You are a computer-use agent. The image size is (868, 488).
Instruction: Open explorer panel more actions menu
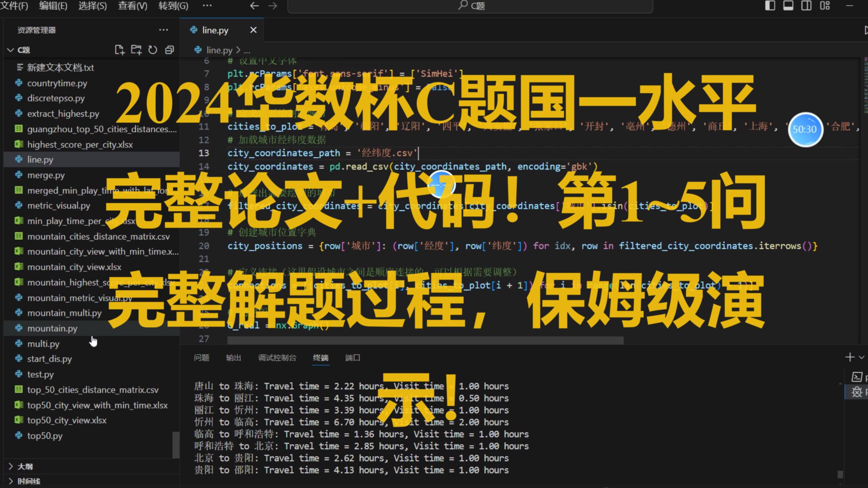163,30
